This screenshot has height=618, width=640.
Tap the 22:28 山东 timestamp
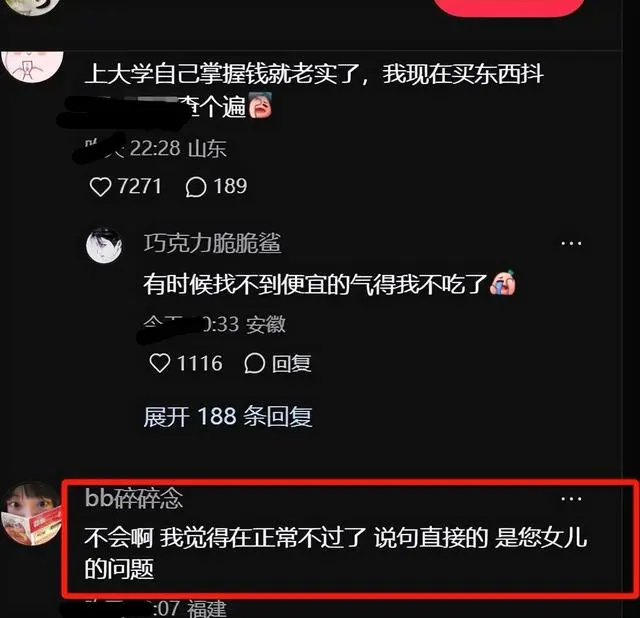[178, 148]
